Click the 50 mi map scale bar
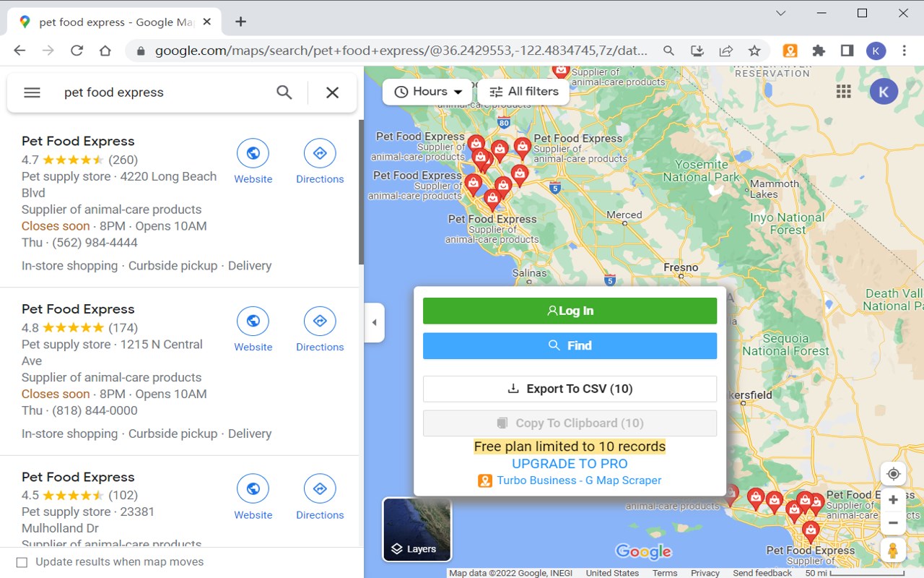This screenshot has height=578, width=924. [855, 573]
